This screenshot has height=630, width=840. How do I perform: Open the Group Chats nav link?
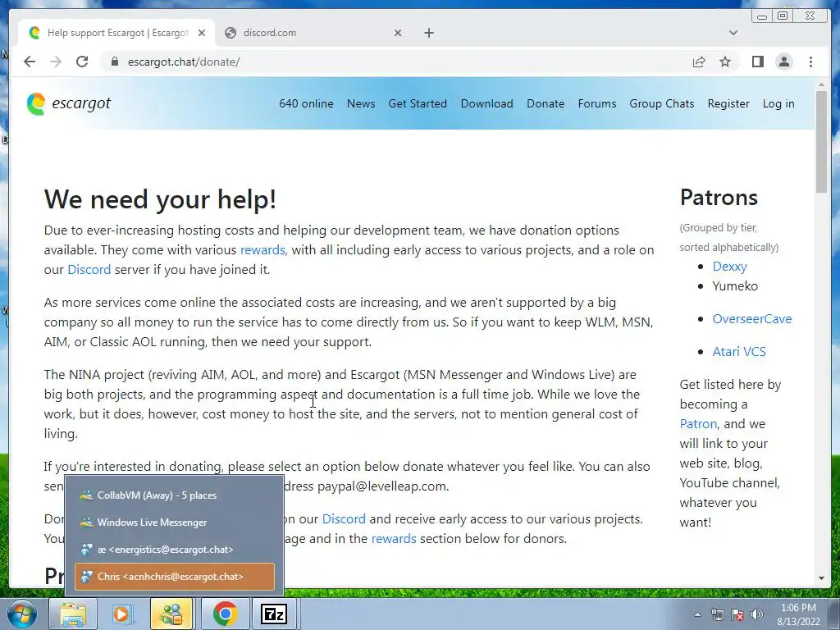pyautogui.click(x=662, y=103)
